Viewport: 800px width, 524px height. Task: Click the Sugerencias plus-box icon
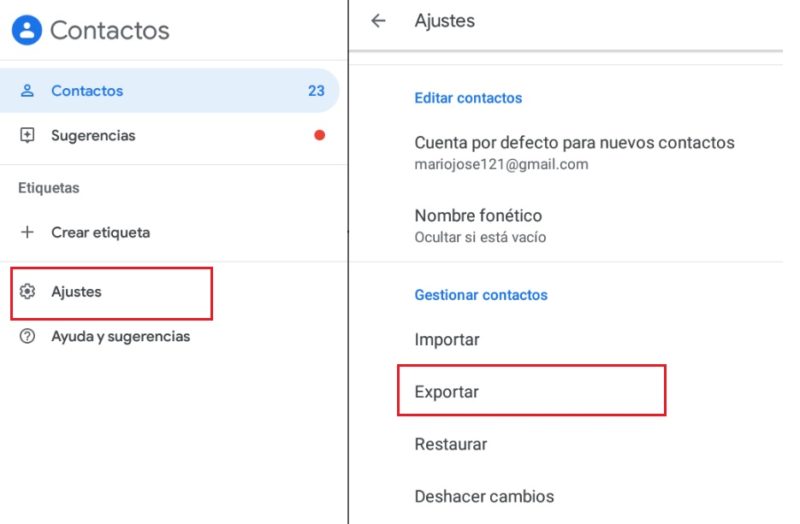point(27,135)
